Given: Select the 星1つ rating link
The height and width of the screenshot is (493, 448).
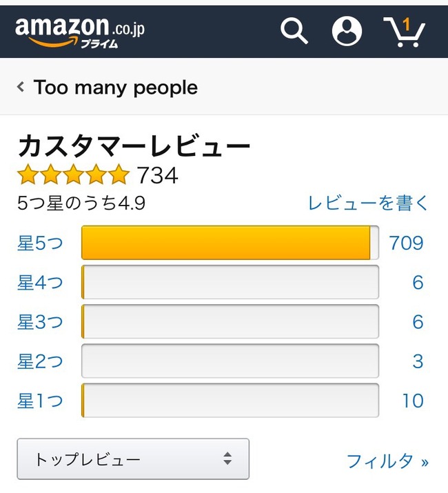Looking at the screenshot, I should pyautogui.click(x=40, y=400).
